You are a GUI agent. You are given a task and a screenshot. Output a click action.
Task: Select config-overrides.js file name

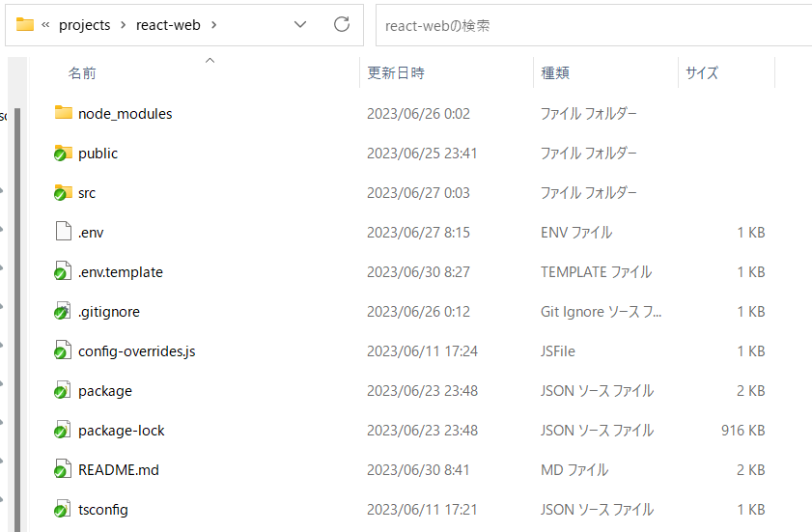point(137,351)
